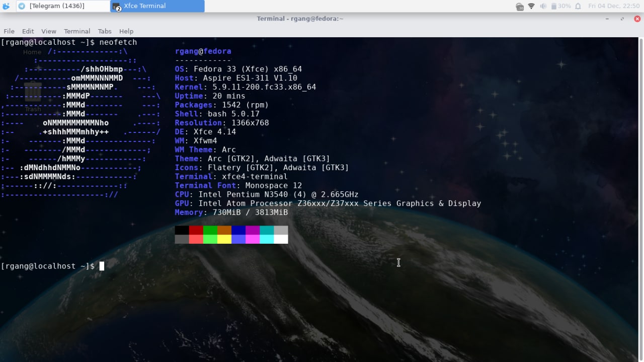644x362 pixels.
Task: Click the clock showing Fri 04 Dec, 22:50
Action: (x=614, y=6)
